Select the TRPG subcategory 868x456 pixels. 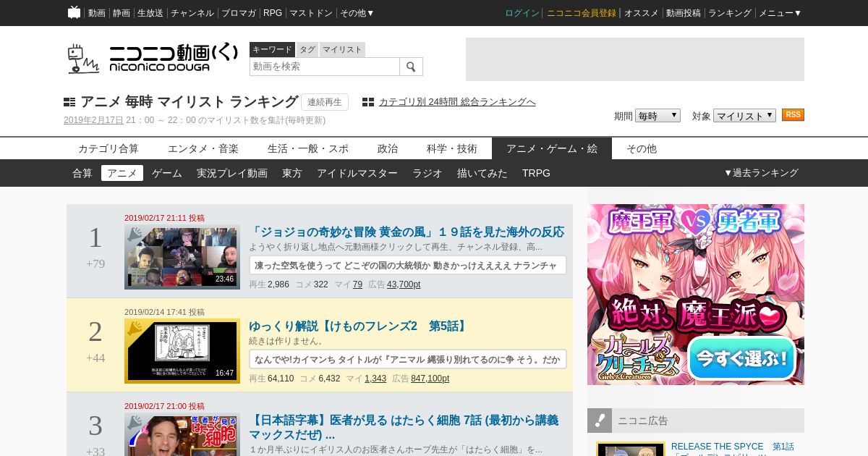click(x=536, y=173)
